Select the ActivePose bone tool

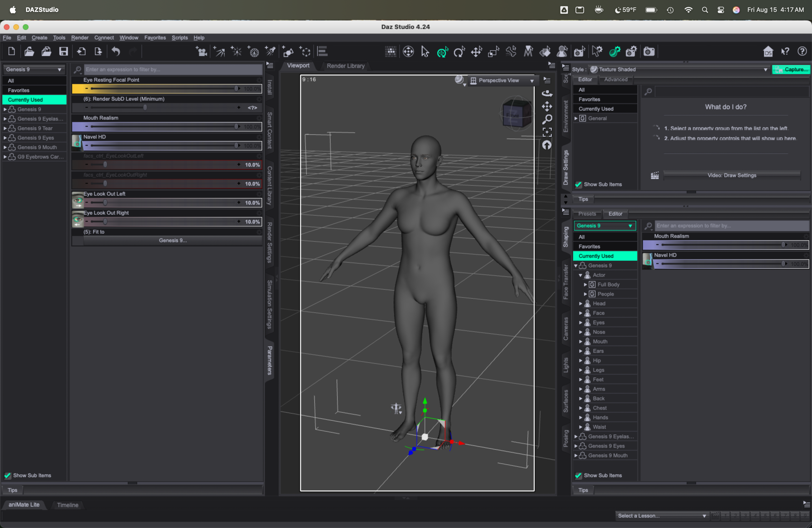(x=511, y=52)
